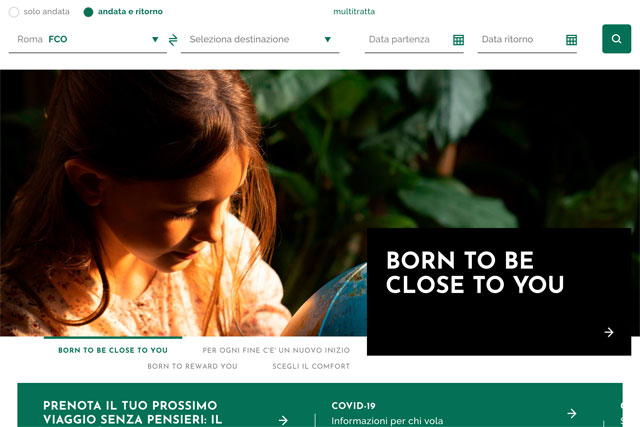
Task: Switch to Born To Be Close To You tab
Action: pos(113,350)
